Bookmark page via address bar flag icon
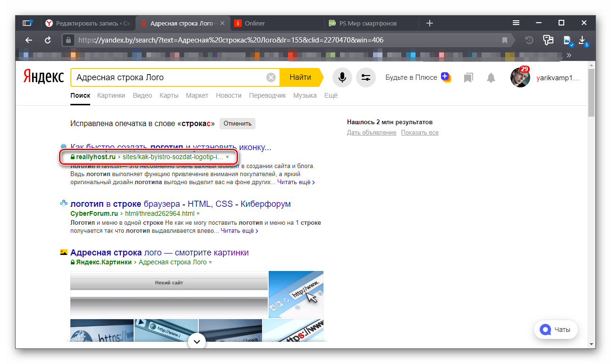Screen dimensions: 611x364 click(505, 40)
